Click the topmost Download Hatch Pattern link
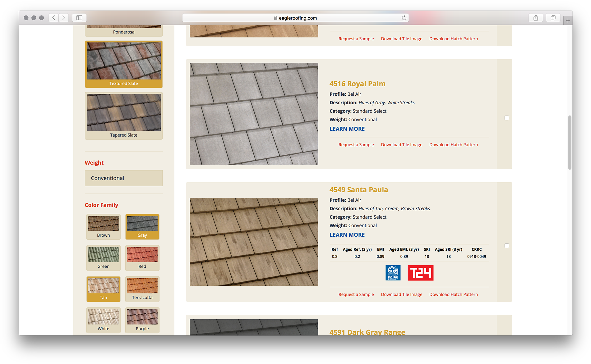 click(454, 39)
